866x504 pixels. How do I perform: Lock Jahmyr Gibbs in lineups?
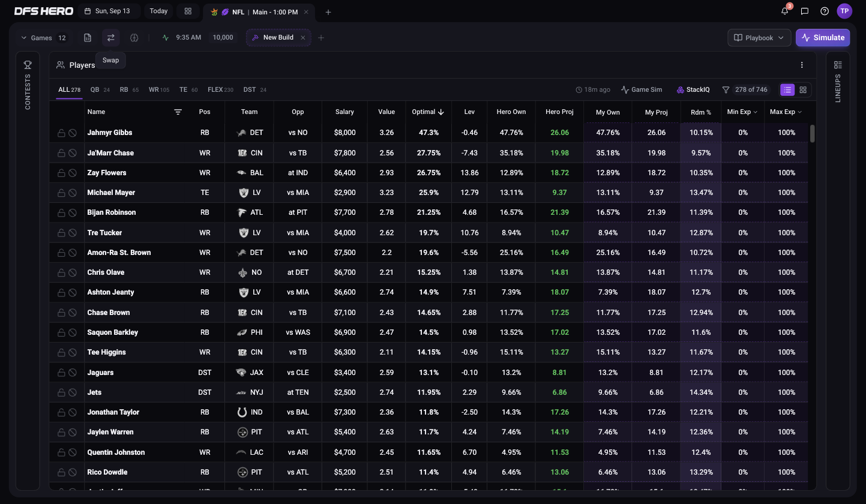[61, 133]
